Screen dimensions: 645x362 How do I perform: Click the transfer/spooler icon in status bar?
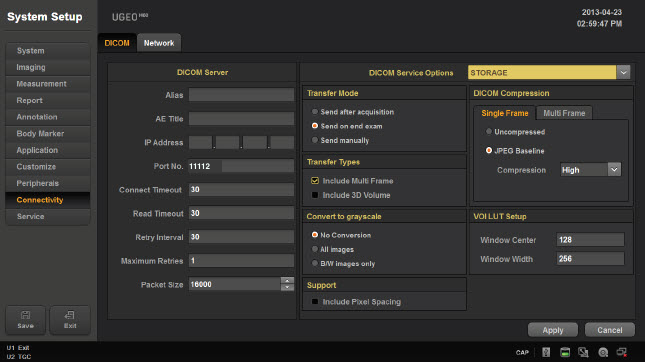[x=583, y=352]
